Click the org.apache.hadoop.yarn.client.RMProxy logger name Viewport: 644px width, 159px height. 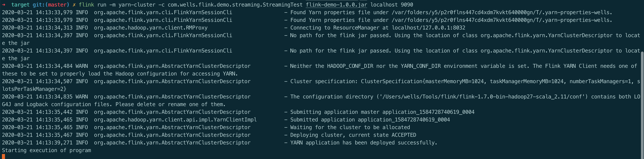point(151,28)
